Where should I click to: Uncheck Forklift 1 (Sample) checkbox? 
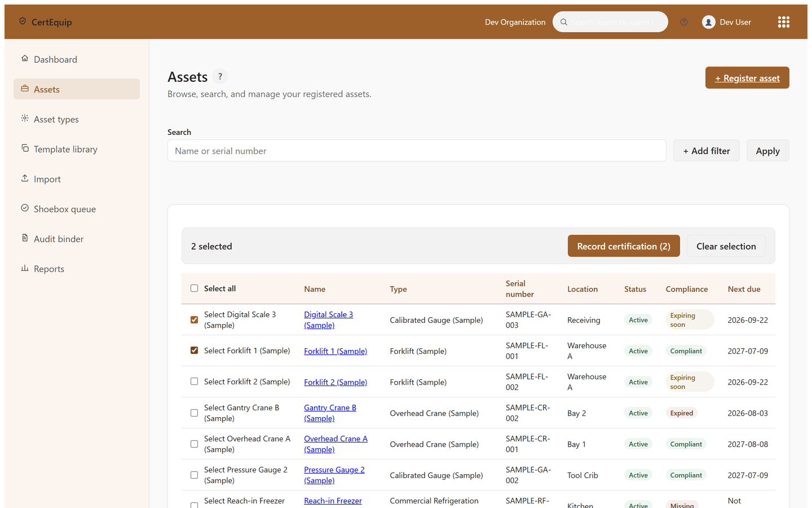click(194, 351)
